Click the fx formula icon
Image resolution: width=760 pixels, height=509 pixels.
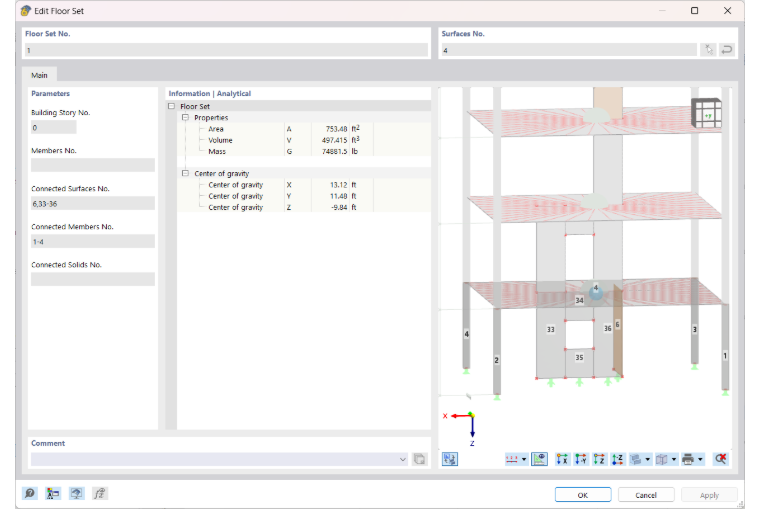click(x=100, y=493)
